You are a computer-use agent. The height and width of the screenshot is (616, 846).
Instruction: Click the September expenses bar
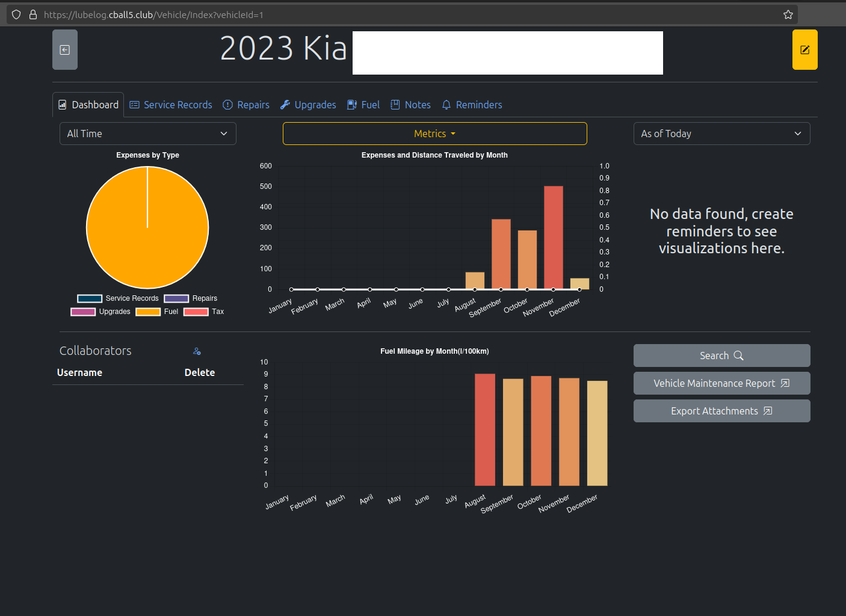(501, 254)
